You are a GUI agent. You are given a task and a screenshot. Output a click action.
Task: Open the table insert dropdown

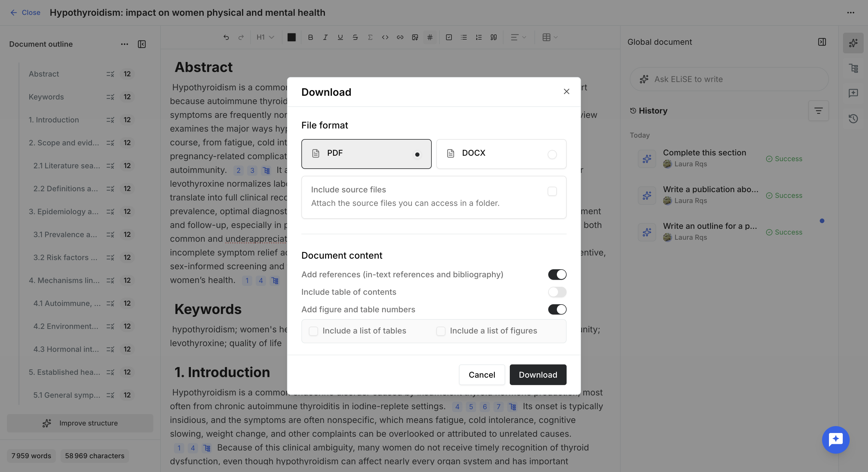pos(550,37)
